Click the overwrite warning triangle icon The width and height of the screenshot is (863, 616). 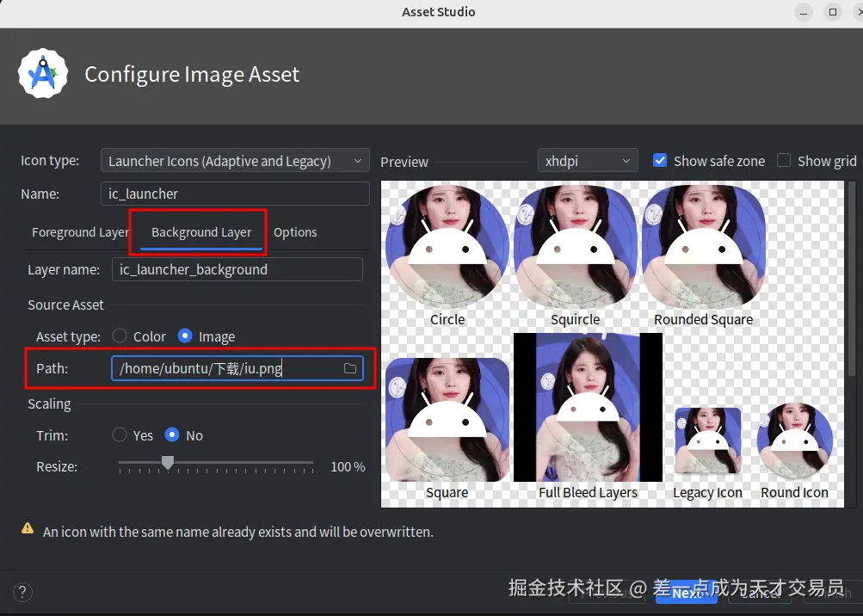click(x=28, y=528)
